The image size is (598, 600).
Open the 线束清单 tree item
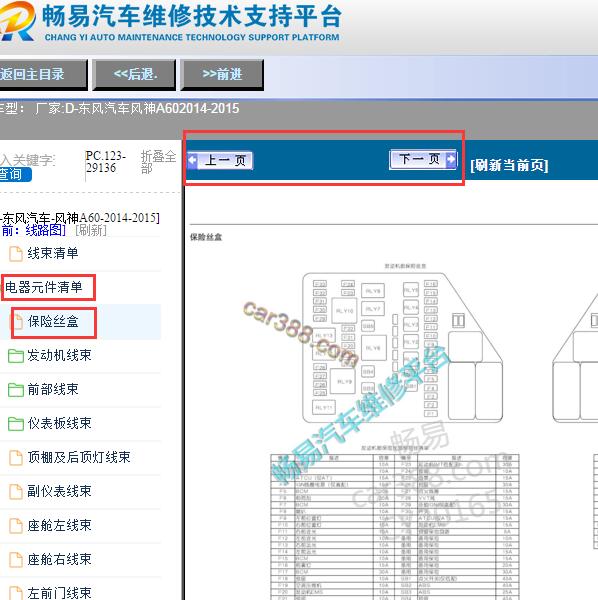(x=53, y=253)
